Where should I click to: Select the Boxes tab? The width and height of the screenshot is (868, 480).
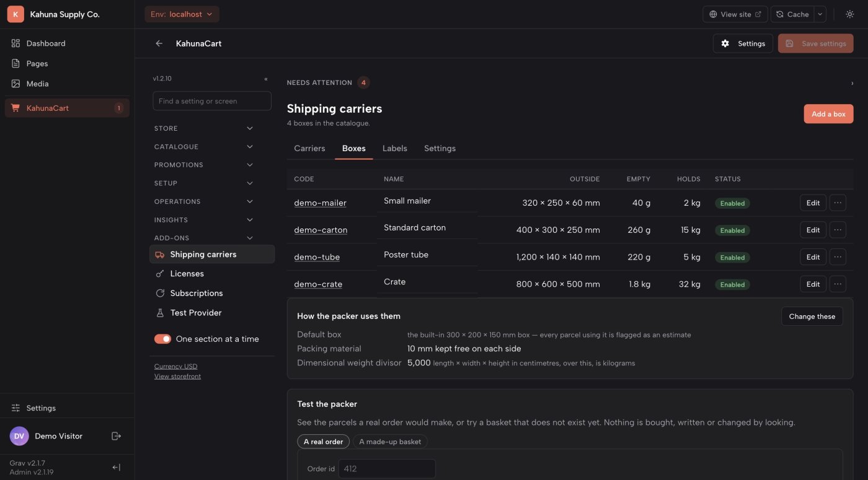[354, 149]
